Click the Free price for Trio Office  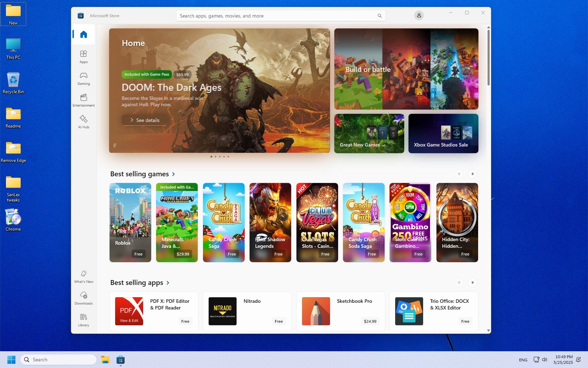click(x=465, y=321)
